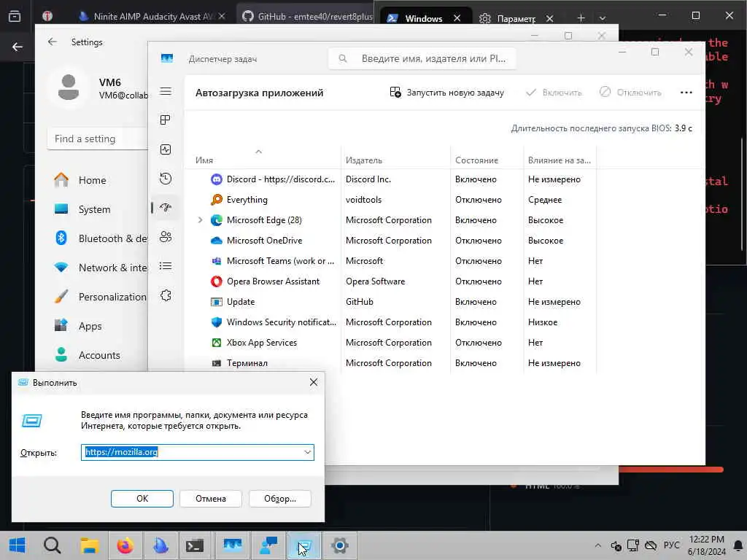Open File Explorer from taskbar
This screenshot has width=747, height=560.
89,545
